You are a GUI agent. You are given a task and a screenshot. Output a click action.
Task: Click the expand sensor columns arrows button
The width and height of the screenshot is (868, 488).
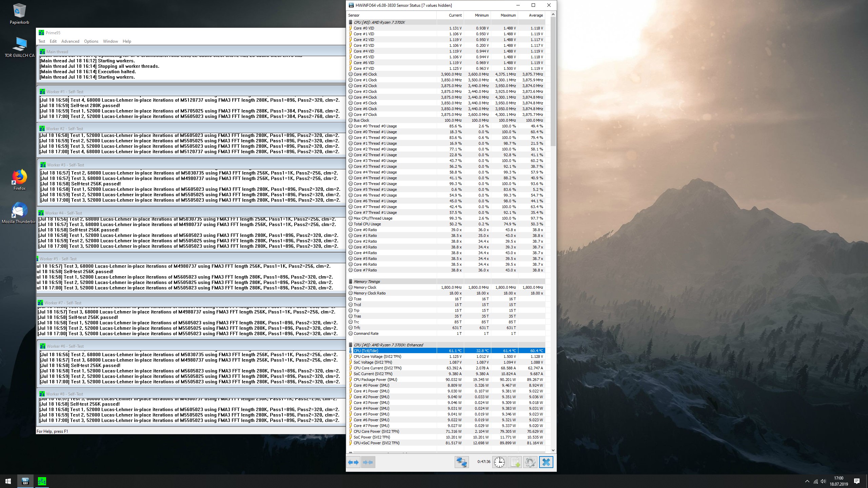click(x=353, y=462)
